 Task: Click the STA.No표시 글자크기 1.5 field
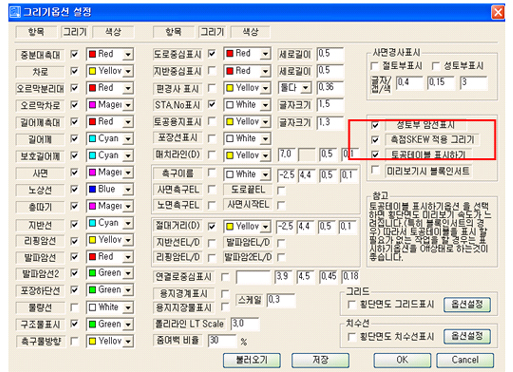pos(330,105)
